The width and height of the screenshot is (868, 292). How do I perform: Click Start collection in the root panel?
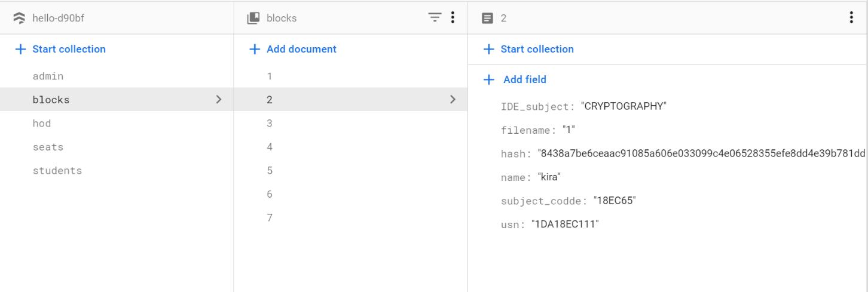69,49
